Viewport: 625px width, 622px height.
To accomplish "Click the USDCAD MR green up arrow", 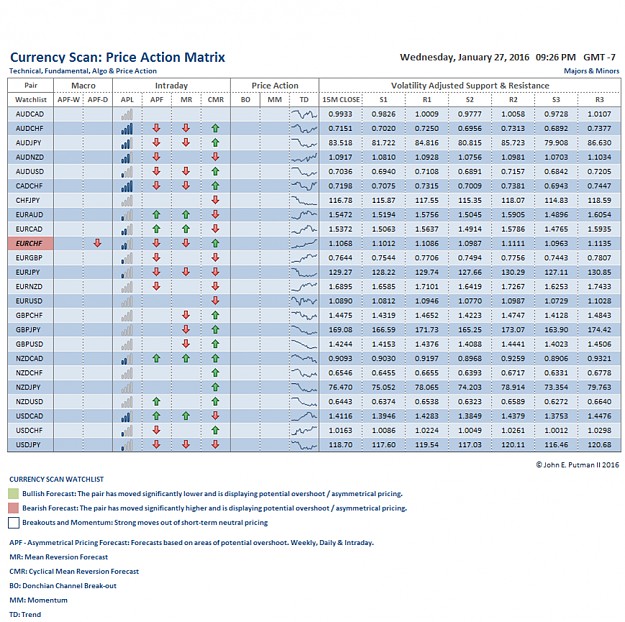I will [186, 416].
